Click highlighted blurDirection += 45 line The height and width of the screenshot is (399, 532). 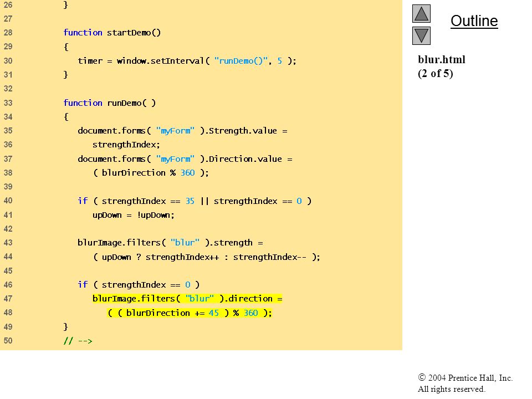(190, 313)
